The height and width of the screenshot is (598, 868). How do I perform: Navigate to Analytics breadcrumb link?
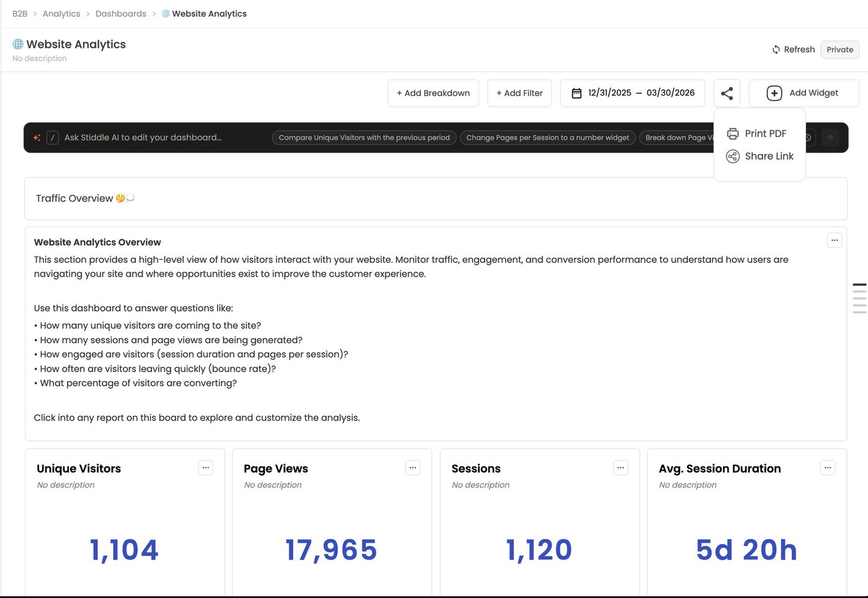click(x=61, y=14)
